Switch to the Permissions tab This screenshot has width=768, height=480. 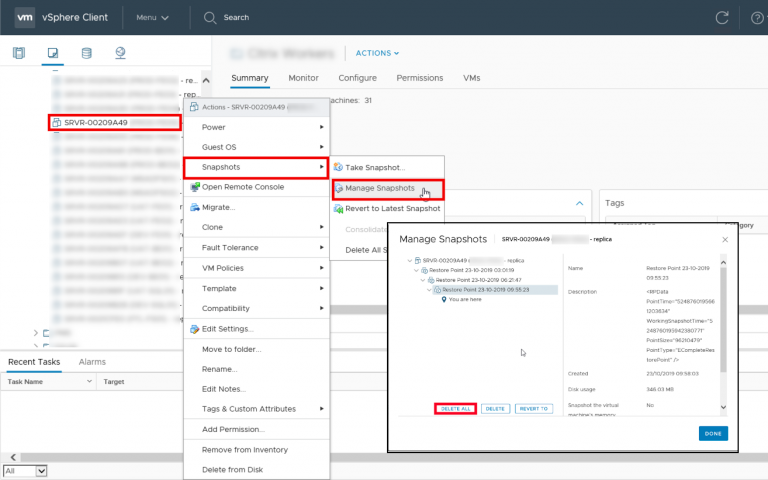420,78
